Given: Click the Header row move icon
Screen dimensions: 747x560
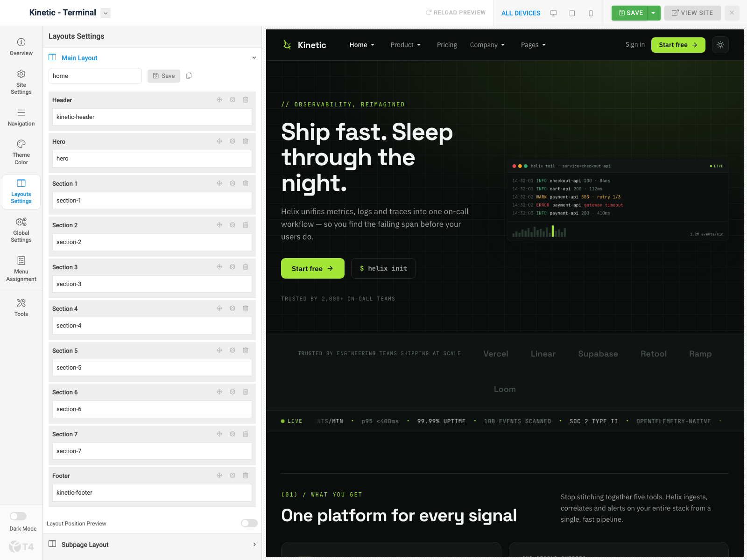Looking at the screenshot, I should pos(219,100).
